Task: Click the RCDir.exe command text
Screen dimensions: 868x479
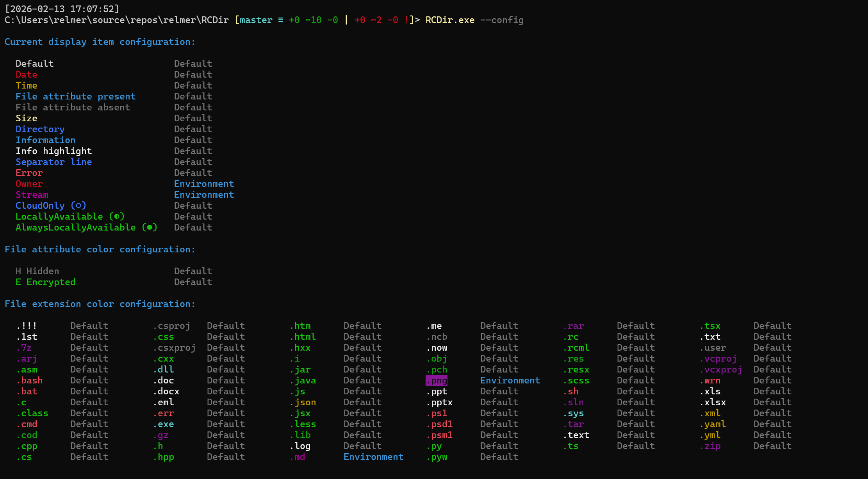Action: point(450,20)
